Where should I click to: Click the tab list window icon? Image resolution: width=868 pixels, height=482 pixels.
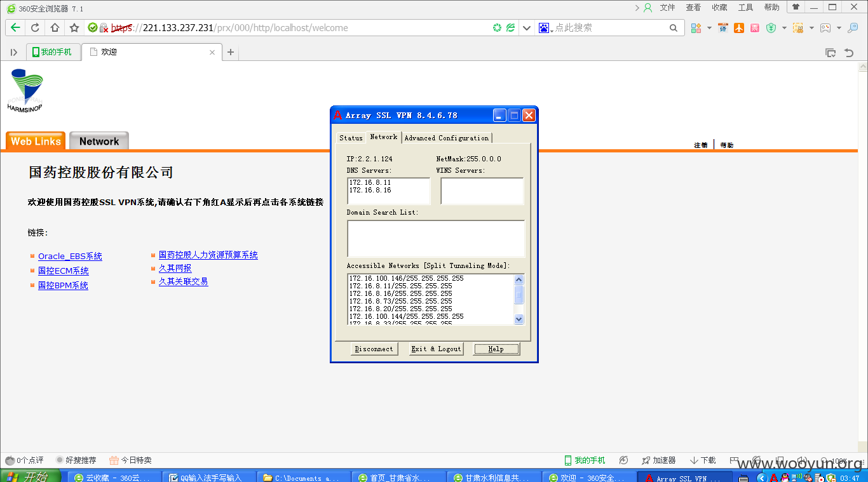click(830, 53)
